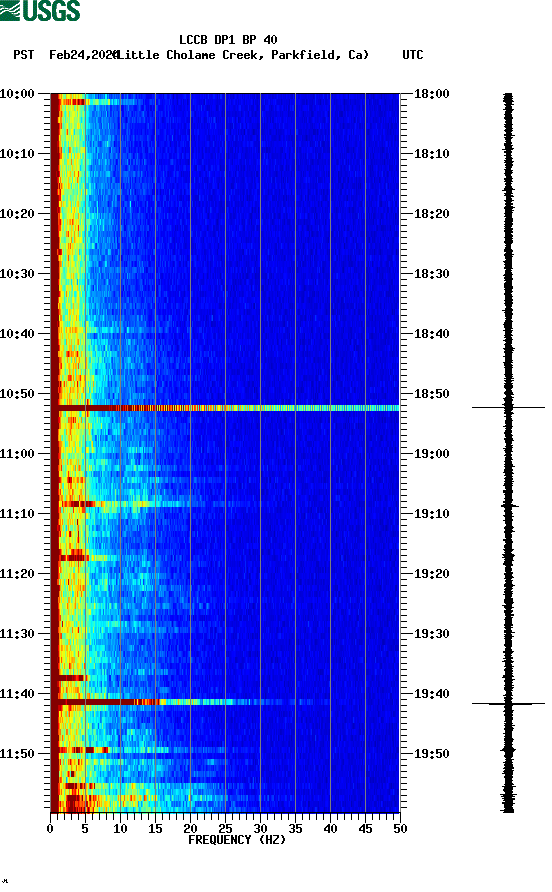This screenshot has height=892, width=552.
Task: Click the '15' Hz frequency axis label
Action: (155, 829)
